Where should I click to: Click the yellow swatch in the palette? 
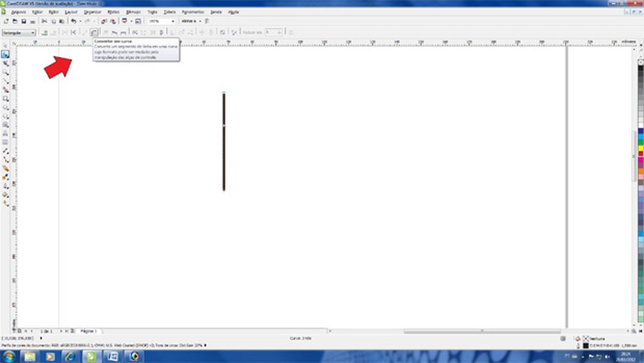coord(640,148)
